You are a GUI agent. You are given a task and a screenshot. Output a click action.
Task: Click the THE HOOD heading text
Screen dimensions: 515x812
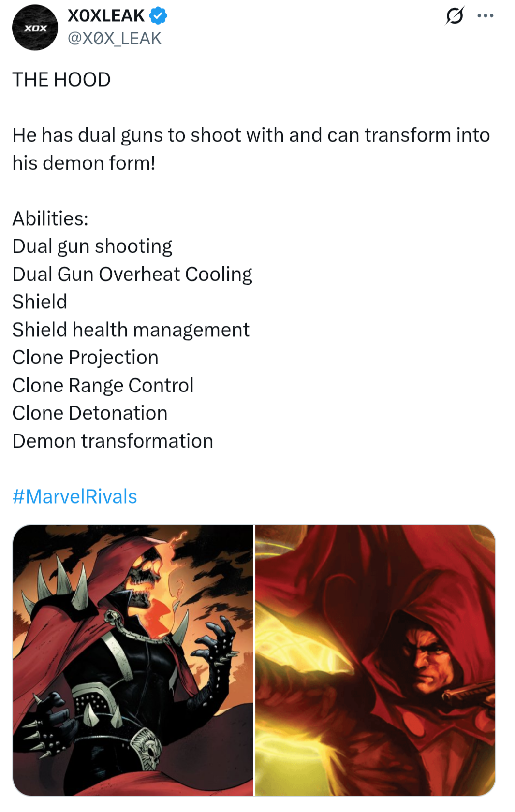pyautogui.click(x=61, y=79)
